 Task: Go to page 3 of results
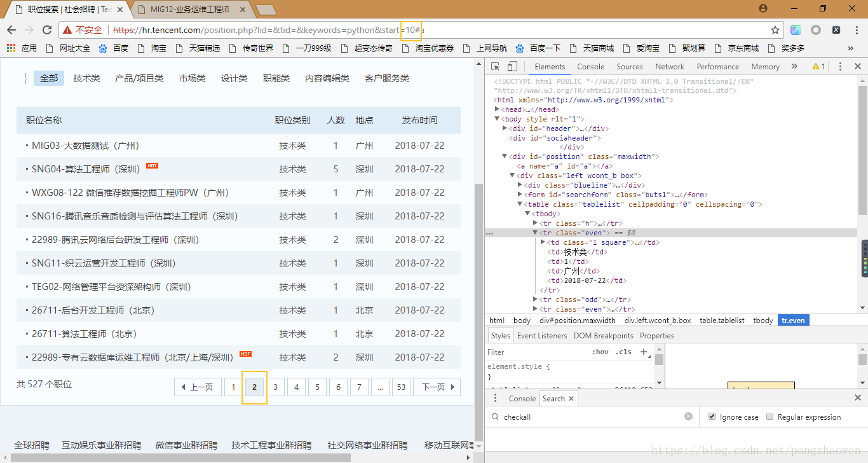click(x=275, y=387)
